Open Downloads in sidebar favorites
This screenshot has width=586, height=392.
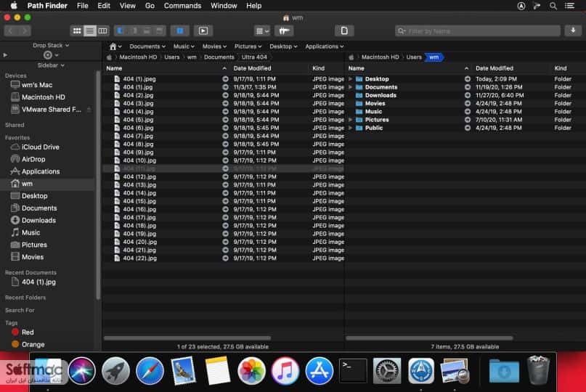[38, 221]
